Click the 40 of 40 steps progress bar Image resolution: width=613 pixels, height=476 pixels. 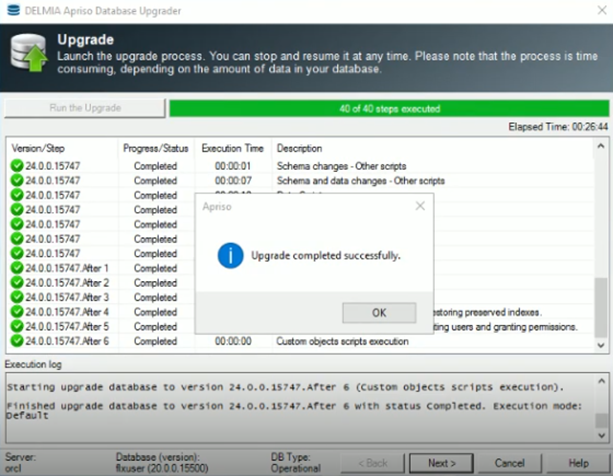tap(389, 109)
